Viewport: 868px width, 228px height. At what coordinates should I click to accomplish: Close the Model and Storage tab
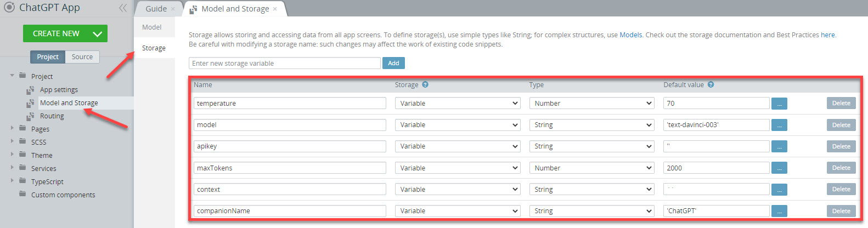(275, 9)
